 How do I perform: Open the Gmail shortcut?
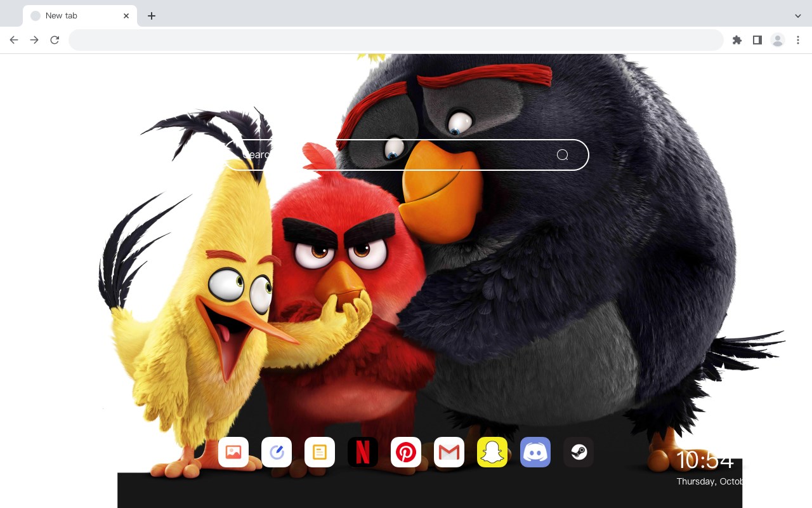click(449, 452)
